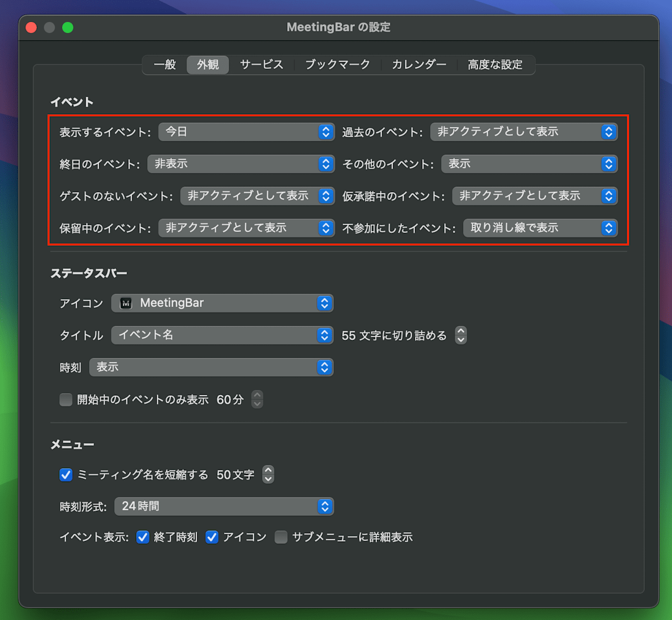Click the イベント section heading

point(72,102)
